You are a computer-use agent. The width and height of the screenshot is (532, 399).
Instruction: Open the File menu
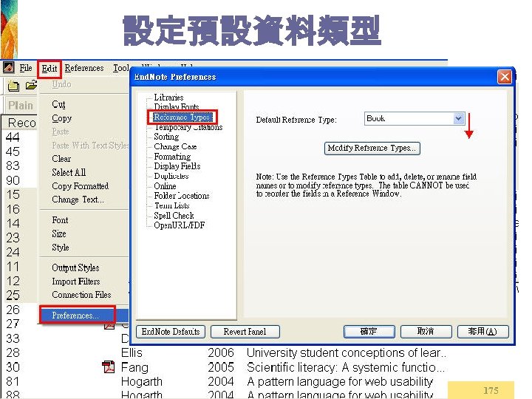point(25,68)
